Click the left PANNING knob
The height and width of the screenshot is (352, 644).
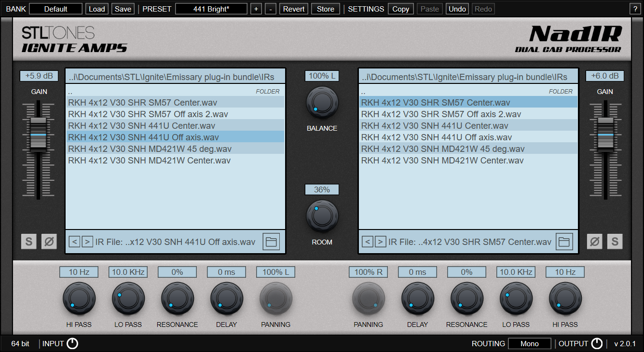click(x=276, y=299)
